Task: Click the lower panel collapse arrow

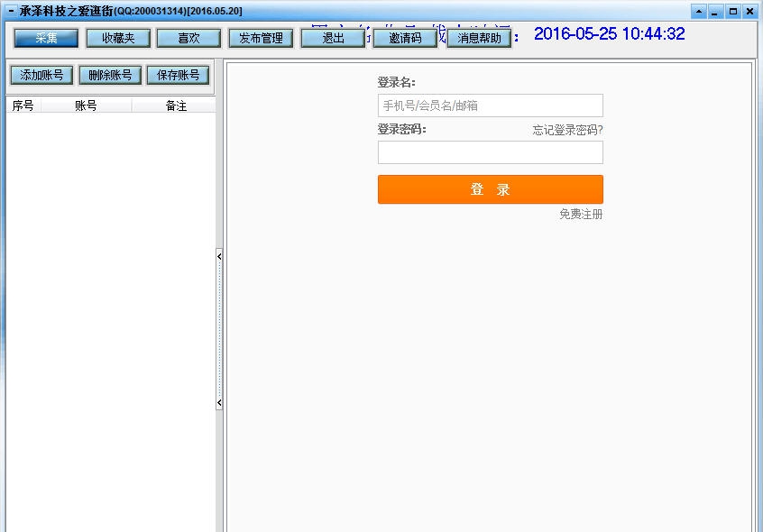Action: point(219,401)
